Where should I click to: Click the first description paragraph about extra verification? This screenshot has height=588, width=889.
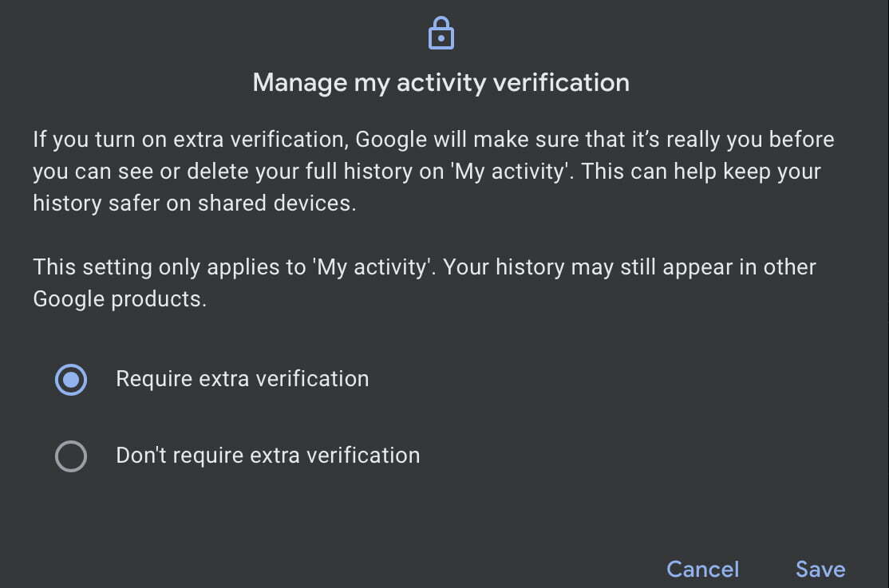(x=431, y=171)
